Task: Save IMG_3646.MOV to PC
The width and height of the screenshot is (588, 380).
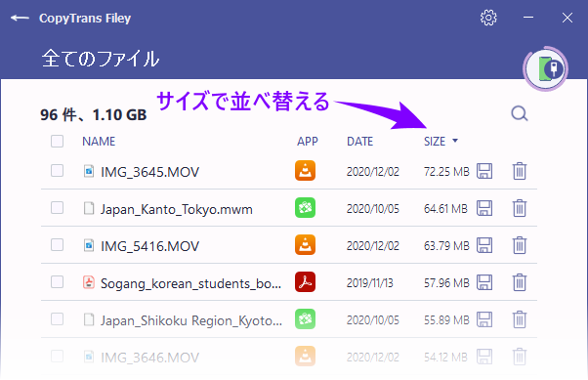Action: tap(484, 357)
